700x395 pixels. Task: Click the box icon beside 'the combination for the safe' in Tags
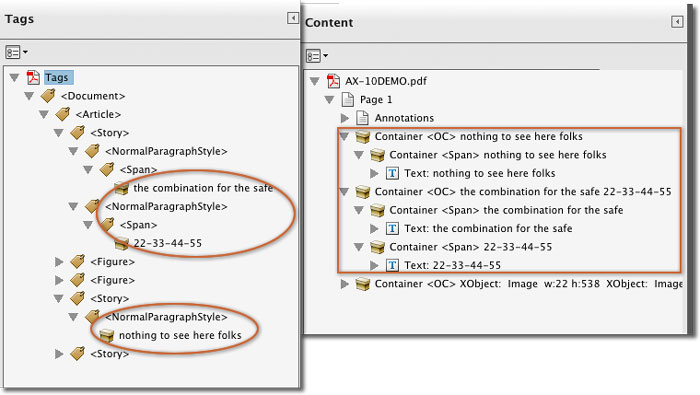[x=121, y=188]
